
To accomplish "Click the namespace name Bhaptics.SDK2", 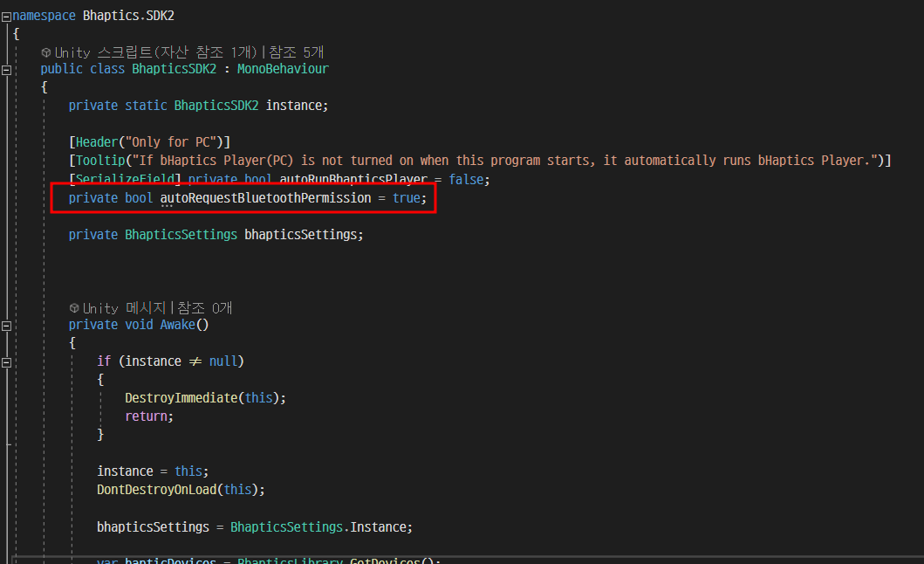I will pos(128,16).
